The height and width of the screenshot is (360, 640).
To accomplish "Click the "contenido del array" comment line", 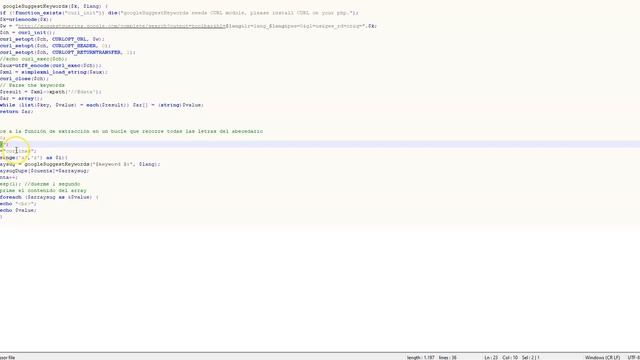I will [x=43, y=191].
